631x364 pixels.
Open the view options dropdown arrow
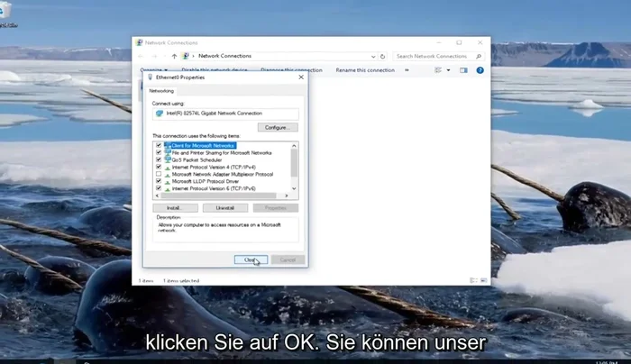(448, 70)
